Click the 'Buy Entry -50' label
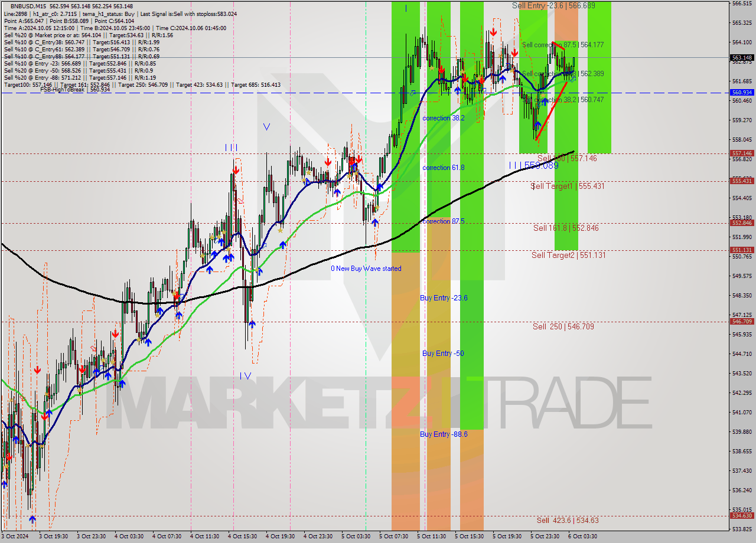The width and height of the screenshot is (756, 543). (443, 354)
